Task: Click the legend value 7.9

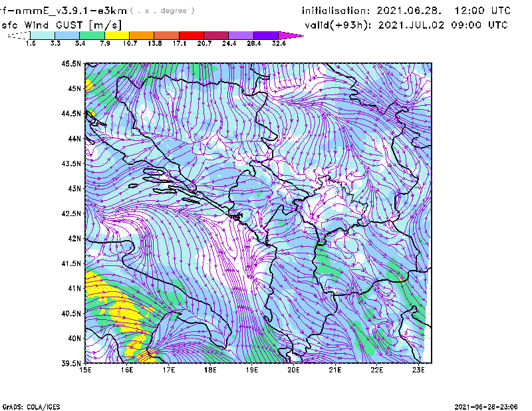Action: pyautogui.click(x=105, y=43)
